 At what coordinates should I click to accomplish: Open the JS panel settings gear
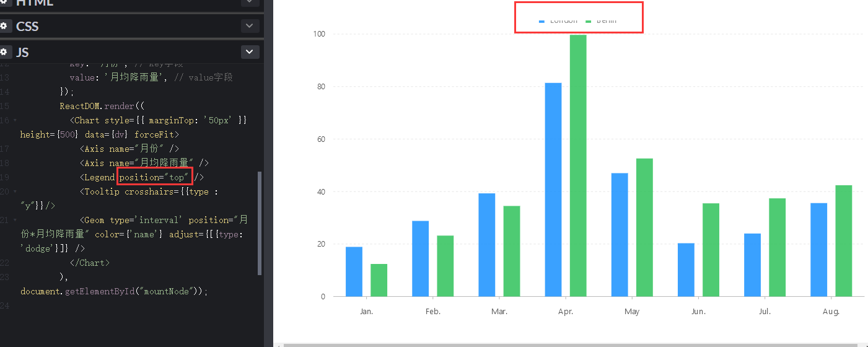pyautogui.click(x=3, y=52)
